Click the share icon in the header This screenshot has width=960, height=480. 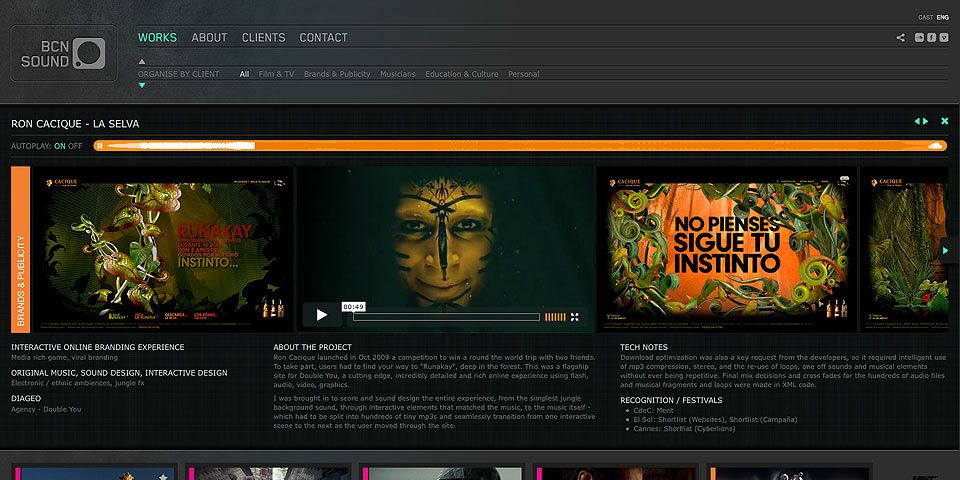901,37
